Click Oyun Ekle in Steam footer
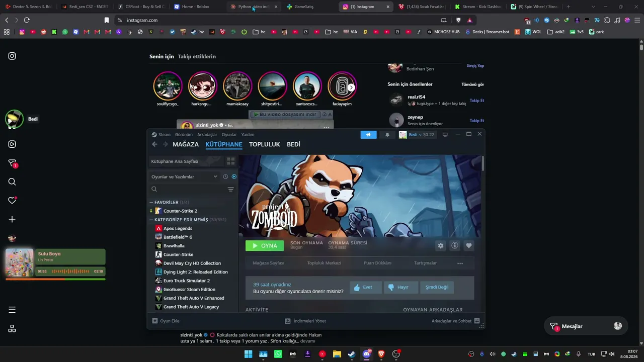This screenshot has width=644, height=362. tap(166, 321)
